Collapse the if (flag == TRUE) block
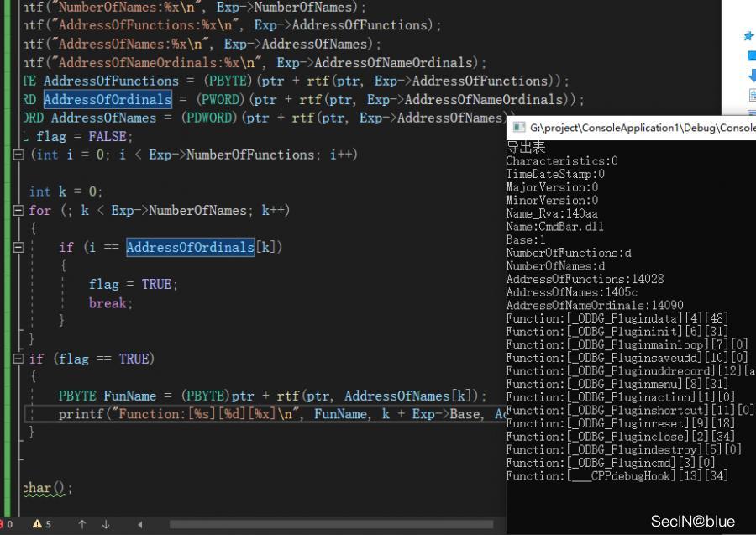Viewport: 756px width, 535px height. [x=18, y=359]
